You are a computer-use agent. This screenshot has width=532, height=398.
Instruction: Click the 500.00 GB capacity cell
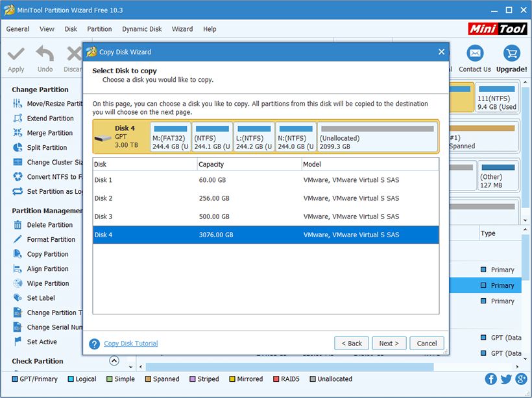[214, 217]
